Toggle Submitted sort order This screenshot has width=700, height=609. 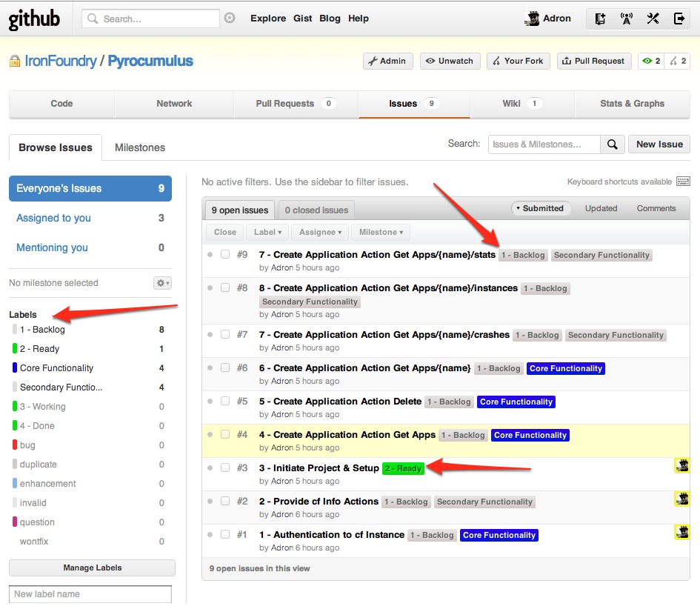[540, 208]
